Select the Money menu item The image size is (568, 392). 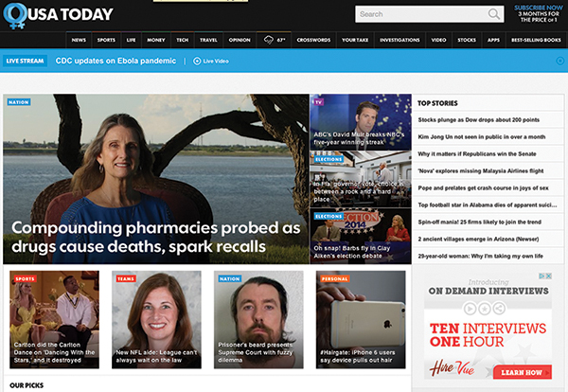[156, 40]
